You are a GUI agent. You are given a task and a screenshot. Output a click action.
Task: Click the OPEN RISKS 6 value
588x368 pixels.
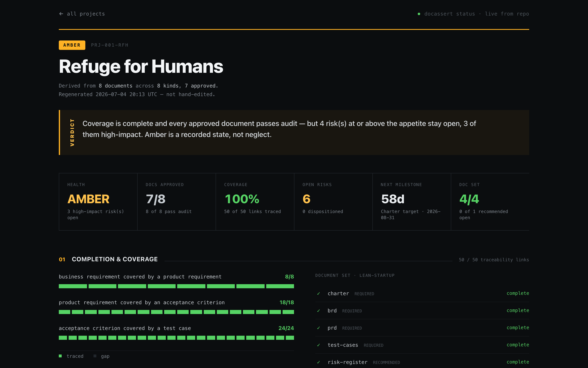[306, 199]
